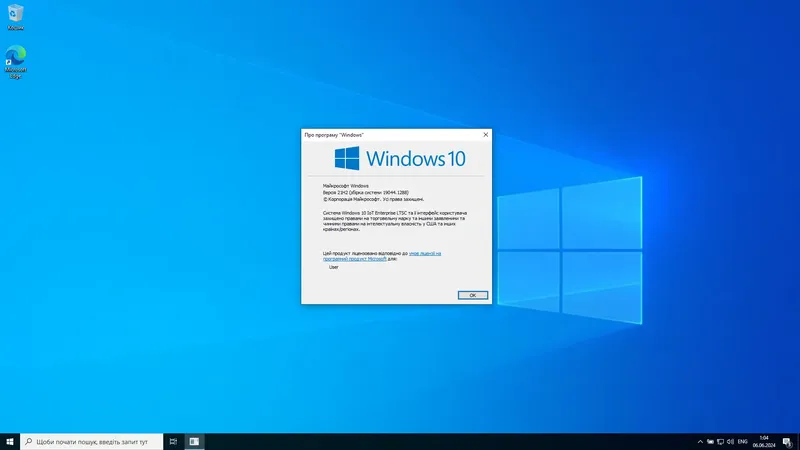
Task: Open the Microsoft Edge desktop shortcut
Action: 16,62
